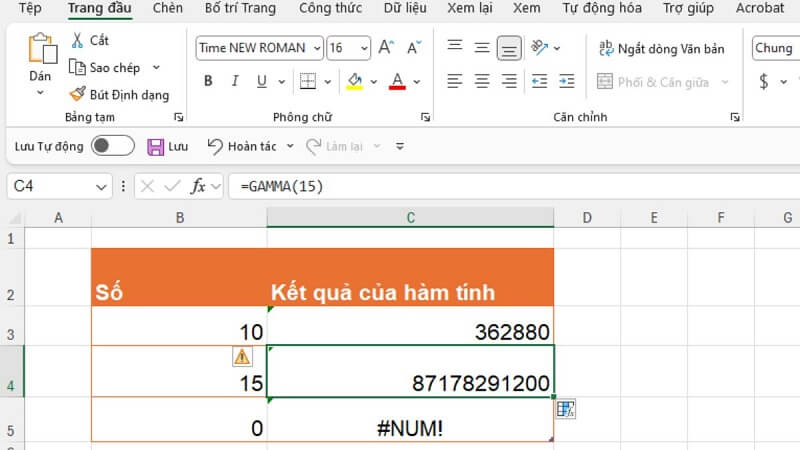Expand Sao chép dropdown arrow
The image size is (800, 450).
tap(156, 67)
